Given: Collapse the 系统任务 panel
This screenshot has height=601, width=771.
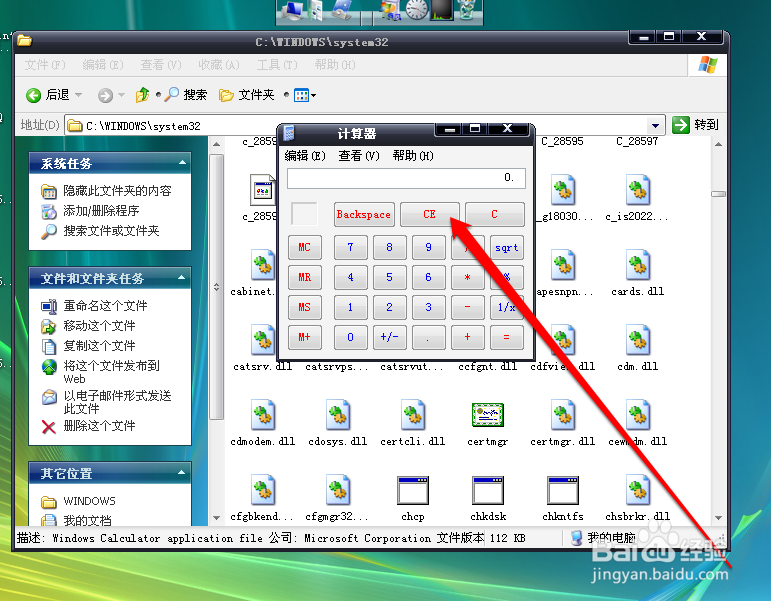Looking at the screenshot, I should pos(182,163).
